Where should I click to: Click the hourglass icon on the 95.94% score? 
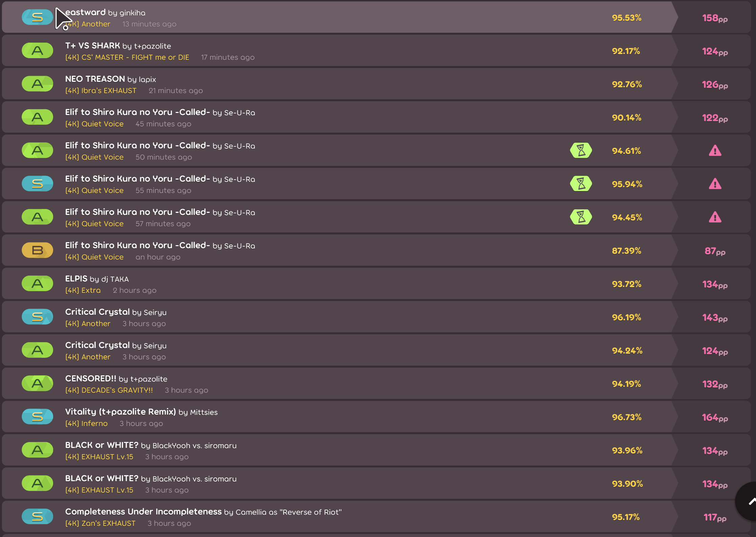[x=581, y=184]
